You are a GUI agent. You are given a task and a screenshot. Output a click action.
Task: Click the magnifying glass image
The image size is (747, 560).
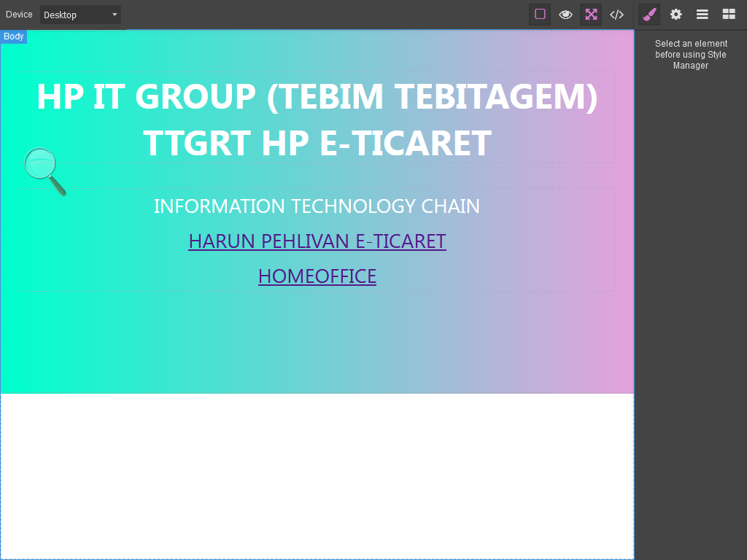point(45,171)
